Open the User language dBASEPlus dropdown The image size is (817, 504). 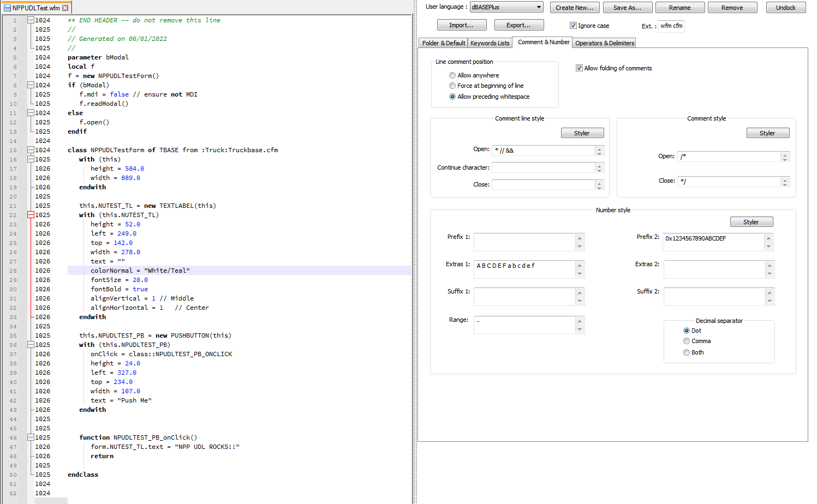pyautogui.click(x=506, y=7)
